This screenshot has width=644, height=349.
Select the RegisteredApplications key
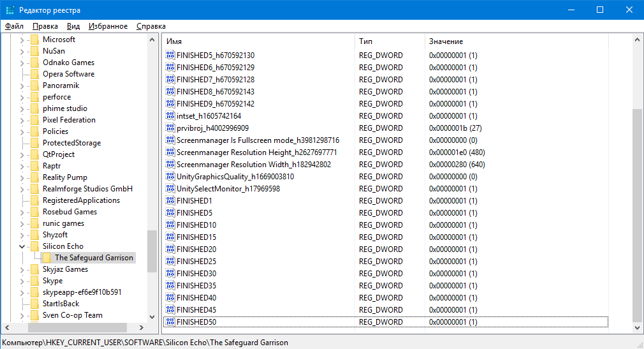tap(81, 200)
